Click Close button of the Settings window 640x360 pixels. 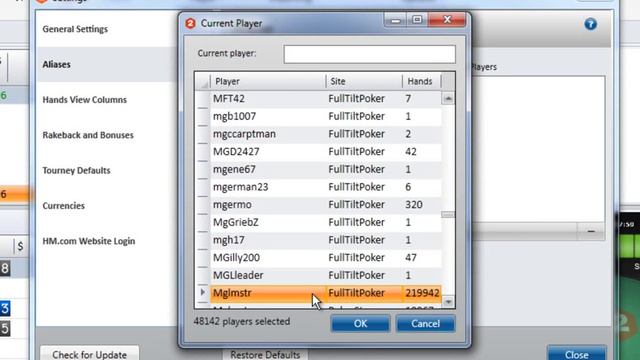point(576,354)
